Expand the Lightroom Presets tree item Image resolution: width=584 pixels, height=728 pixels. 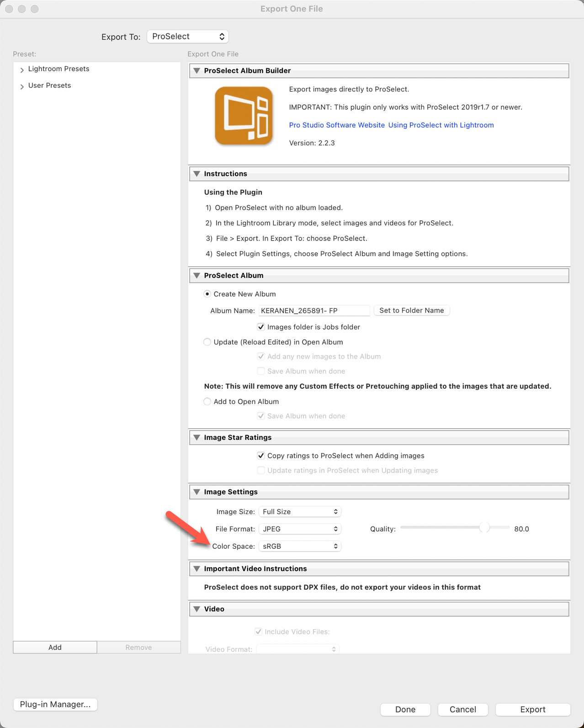(x=22, y=70)
